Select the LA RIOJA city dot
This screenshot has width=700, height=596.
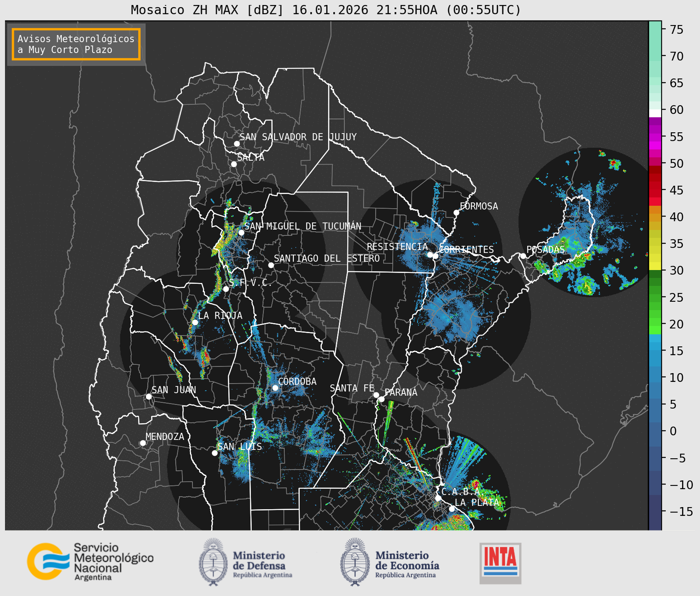coord(195,322)
